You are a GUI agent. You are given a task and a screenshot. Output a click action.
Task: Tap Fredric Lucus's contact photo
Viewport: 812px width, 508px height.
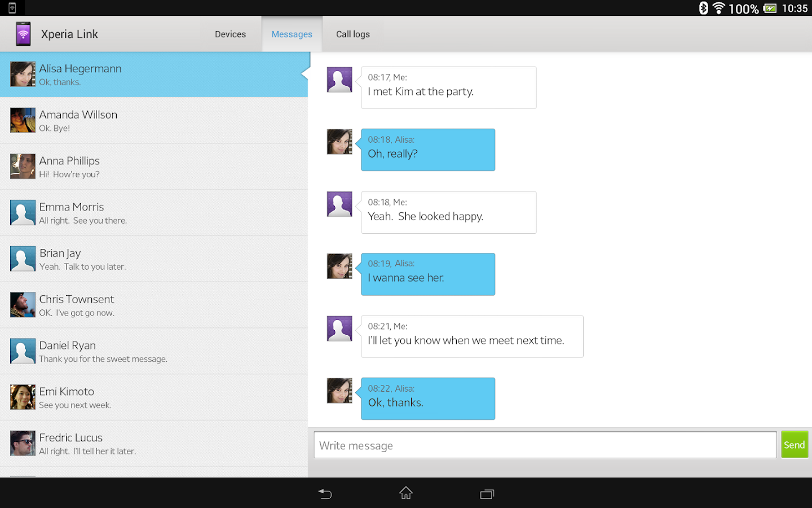click(23, 444)
